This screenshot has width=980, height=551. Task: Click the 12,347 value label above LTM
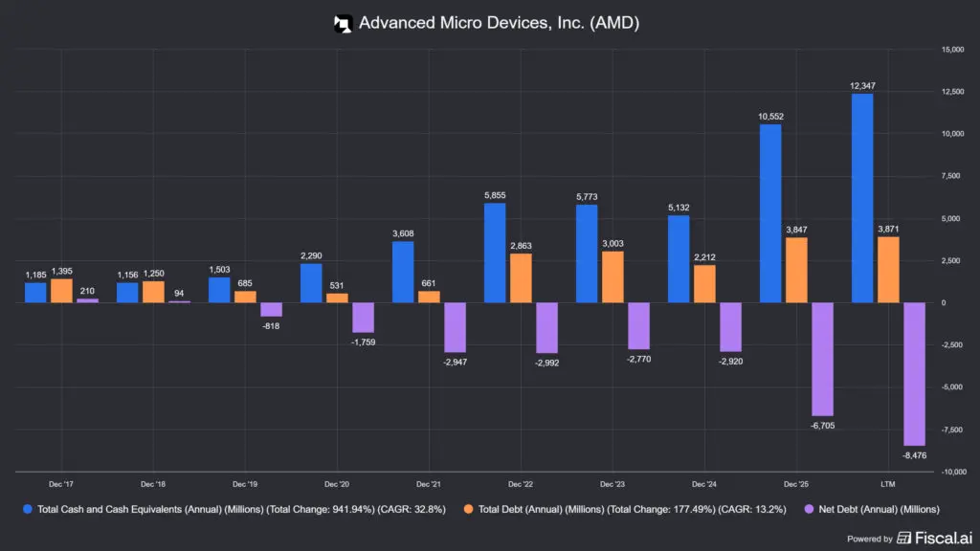click(x=862, y=85)
